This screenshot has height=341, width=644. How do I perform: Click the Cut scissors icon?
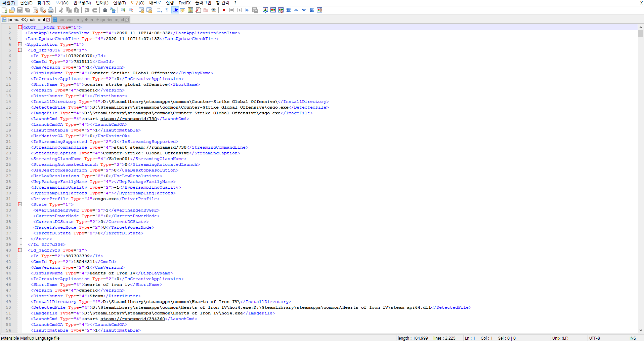pyautogui.click(x=61, y=10)
